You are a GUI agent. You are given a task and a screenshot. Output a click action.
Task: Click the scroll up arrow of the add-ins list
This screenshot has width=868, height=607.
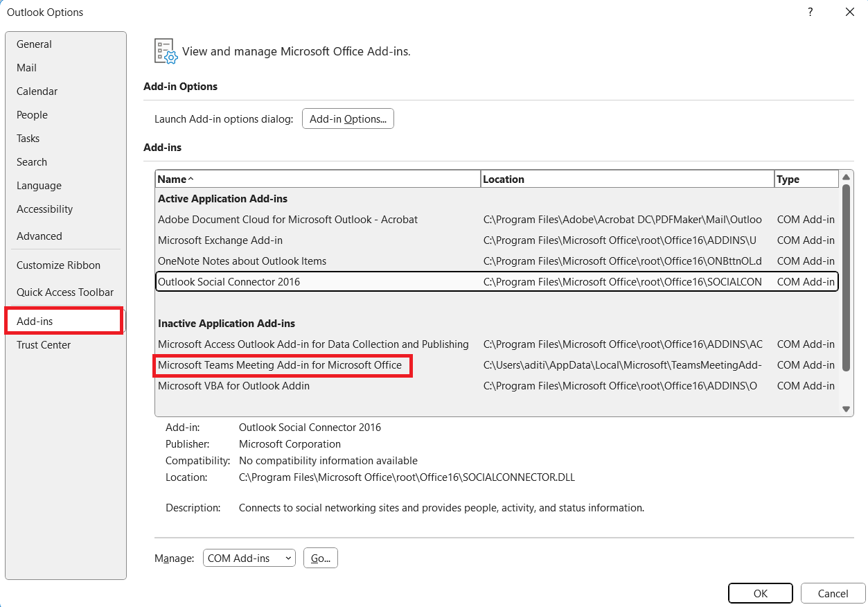click(x=846, y=178)
